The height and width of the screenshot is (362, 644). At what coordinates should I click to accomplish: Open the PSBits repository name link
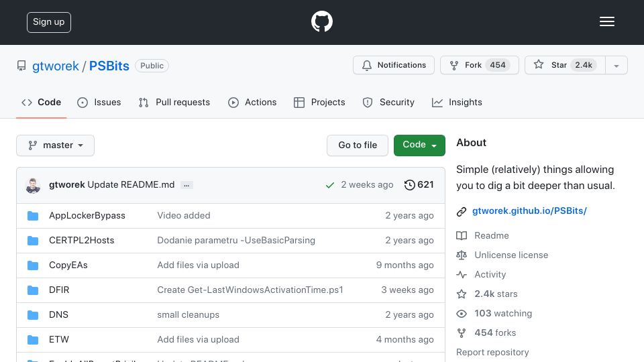tap(109, 66)
